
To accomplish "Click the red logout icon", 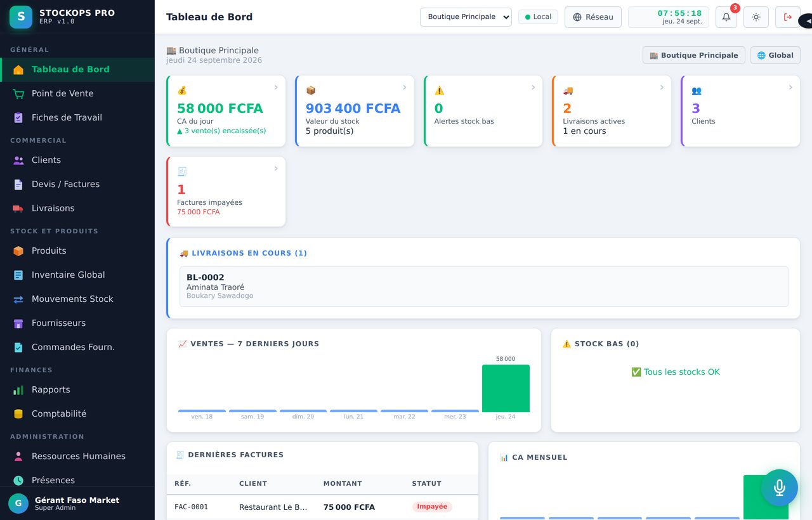I will [788, 17].
